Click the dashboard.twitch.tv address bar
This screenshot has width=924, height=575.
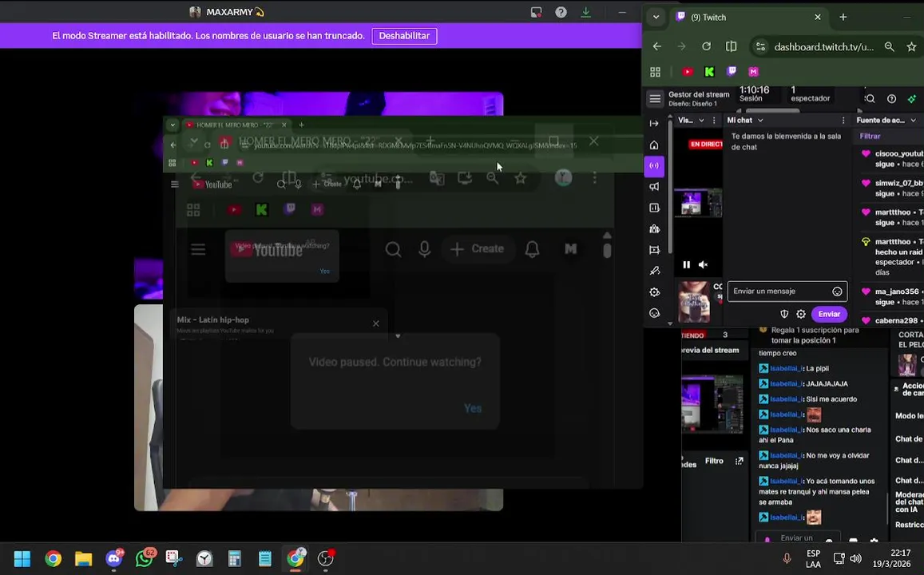click(x=823, y=47)
